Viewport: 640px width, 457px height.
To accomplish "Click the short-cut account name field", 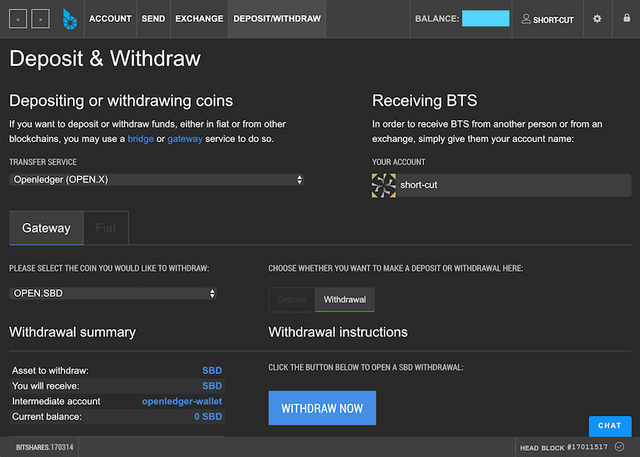I will click(x=513, y=186).
